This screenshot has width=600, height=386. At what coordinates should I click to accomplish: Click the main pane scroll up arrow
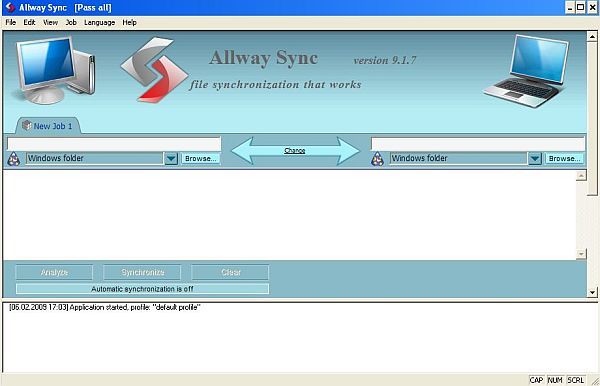[x=592, y=37]
